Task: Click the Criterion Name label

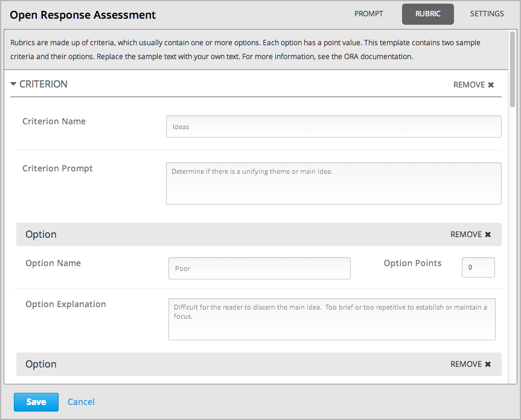Action: [x=54, y=121]
